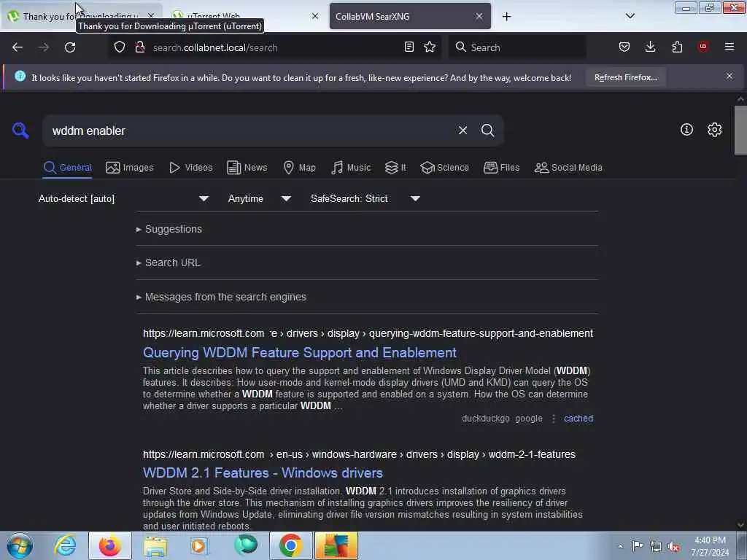Click the page vertical scrollbar thumb
747x560 pixels.
740,130
